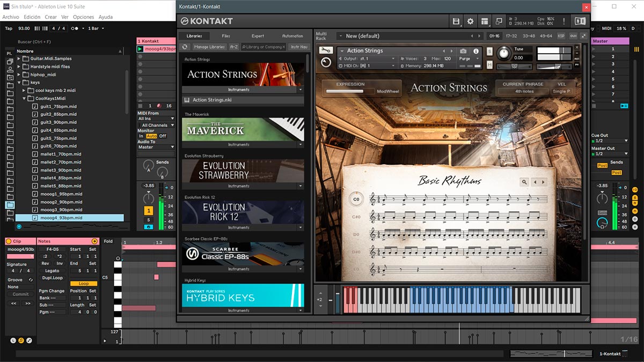Click the Legato button
Viewport: 644px width, 362px height.
click(x=52, y=271)
